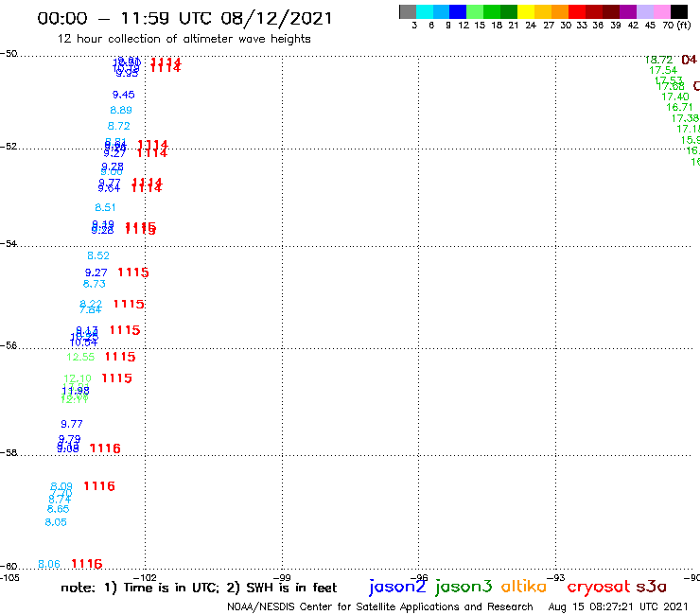Click the 8.65 wave height value

click(59, 509)
